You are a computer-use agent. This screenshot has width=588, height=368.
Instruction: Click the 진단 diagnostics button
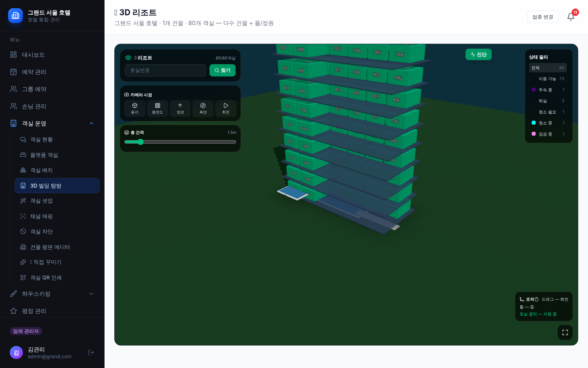coord(479,55)
